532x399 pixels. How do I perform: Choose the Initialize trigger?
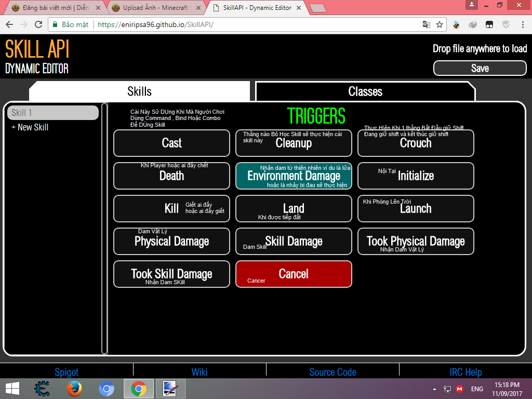pyautogui.click(x=416, y=176)
